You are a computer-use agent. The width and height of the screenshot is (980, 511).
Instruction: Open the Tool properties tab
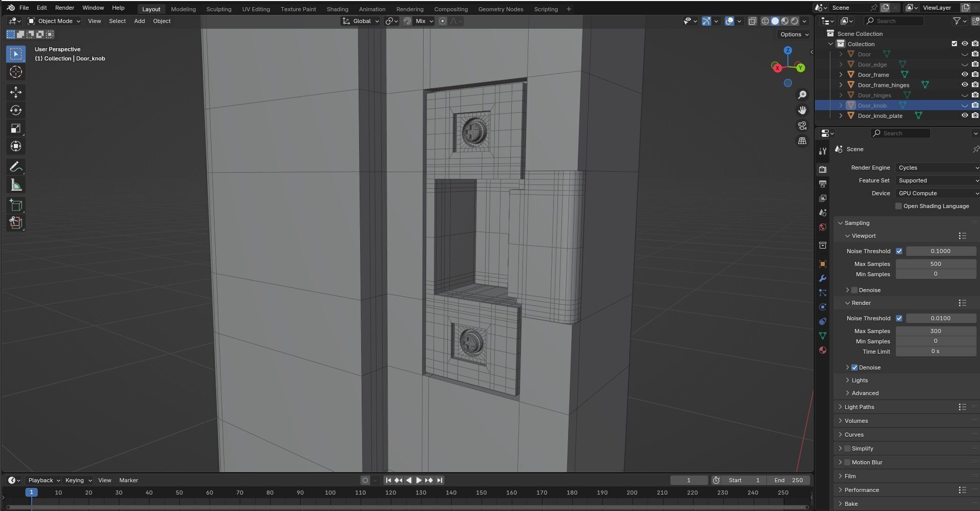[823, 151]
